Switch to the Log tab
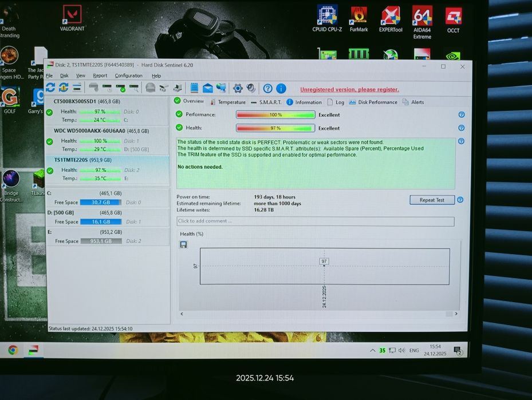The width and height of the screenshot is (532, 400). (x=336, y=102)
